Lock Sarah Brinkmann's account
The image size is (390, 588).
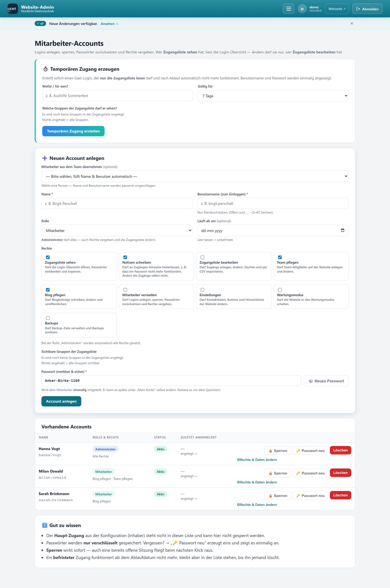277,496
